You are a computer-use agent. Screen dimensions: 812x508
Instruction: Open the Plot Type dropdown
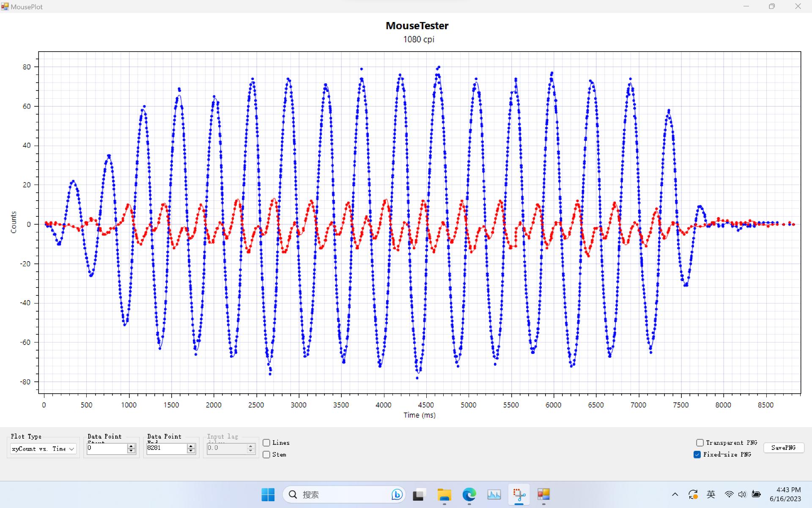43,449
